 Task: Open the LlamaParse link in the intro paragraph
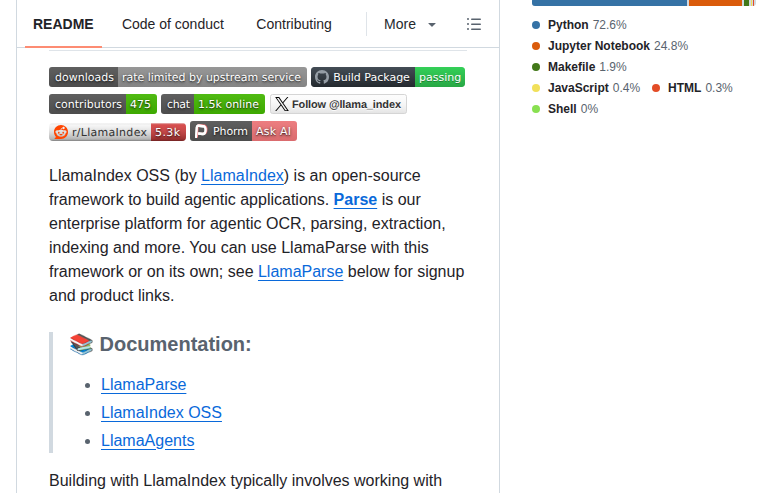(x=300, y=272)
